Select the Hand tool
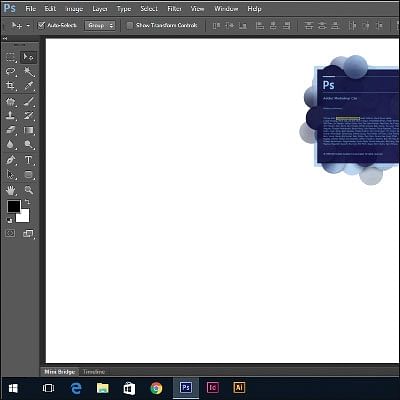The width and height of the screenshot is (400, 400). coord(11,190)
